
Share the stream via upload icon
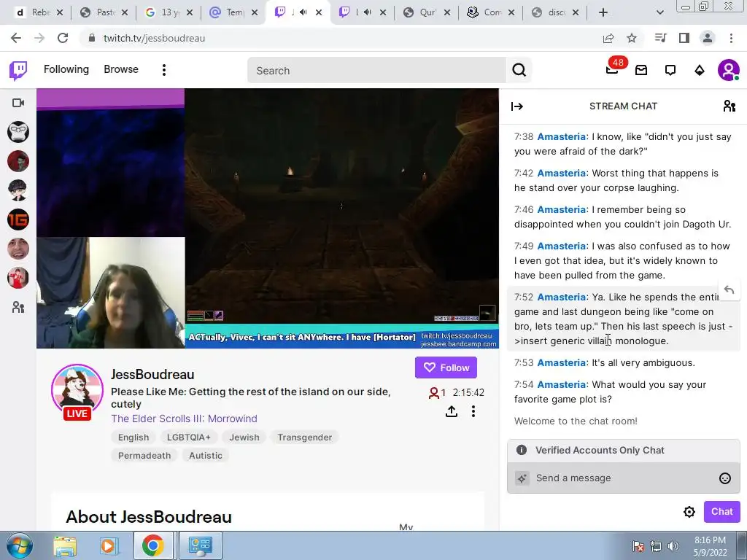pos(452,411)
